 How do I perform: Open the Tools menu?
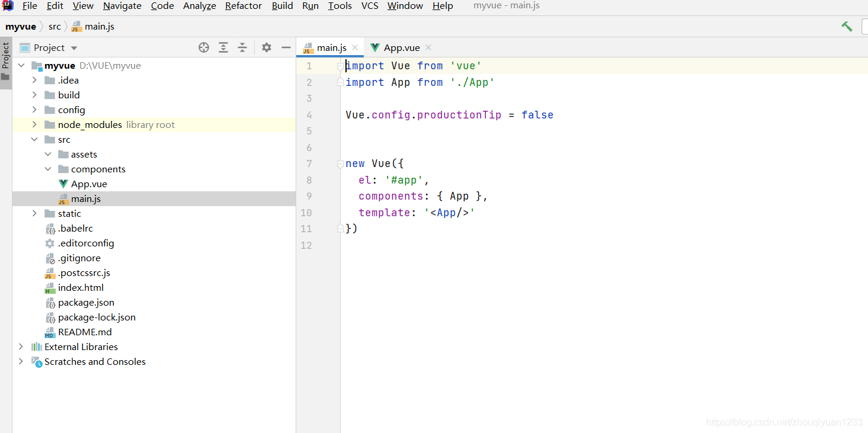[340, 6]
